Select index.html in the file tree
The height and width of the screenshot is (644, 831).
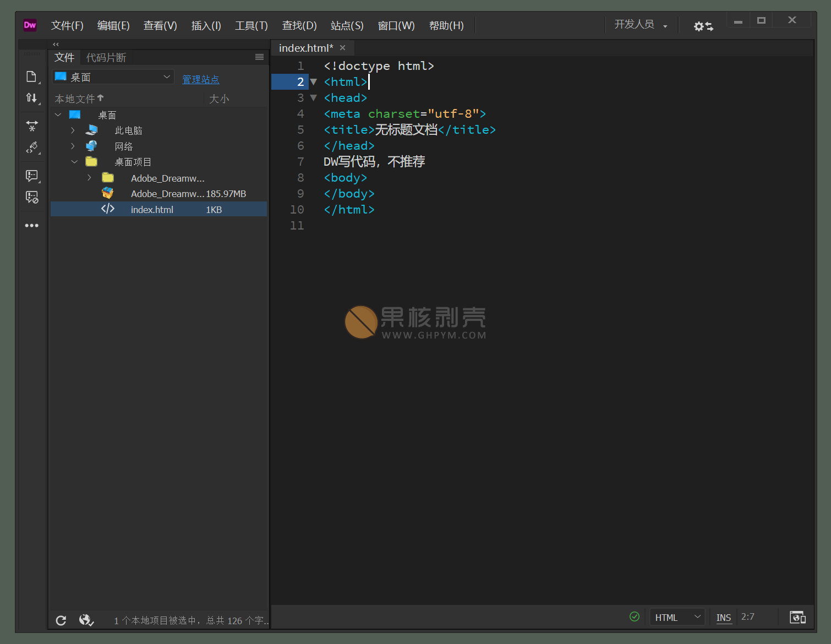tap(152, 210)
